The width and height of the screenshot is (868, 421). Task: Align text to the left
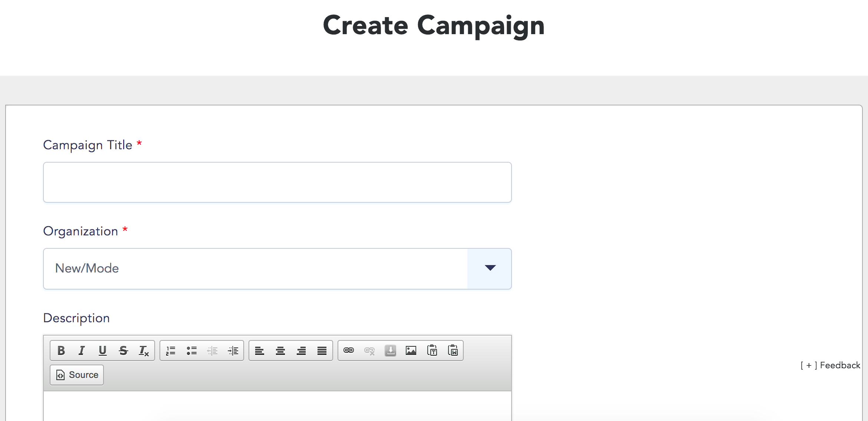(x=260, y=350)
